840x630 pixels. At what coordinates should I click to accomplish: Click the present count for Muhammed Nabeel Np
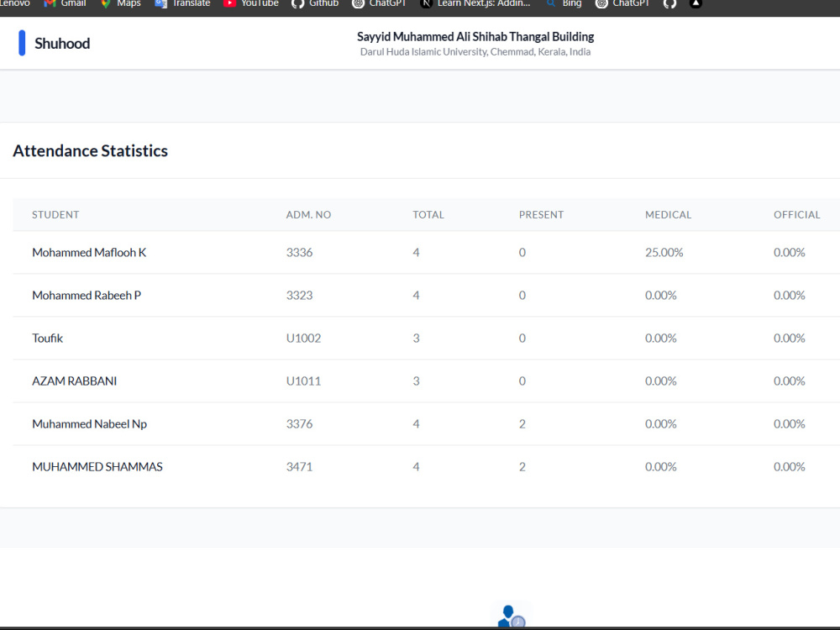click(522, 423)
